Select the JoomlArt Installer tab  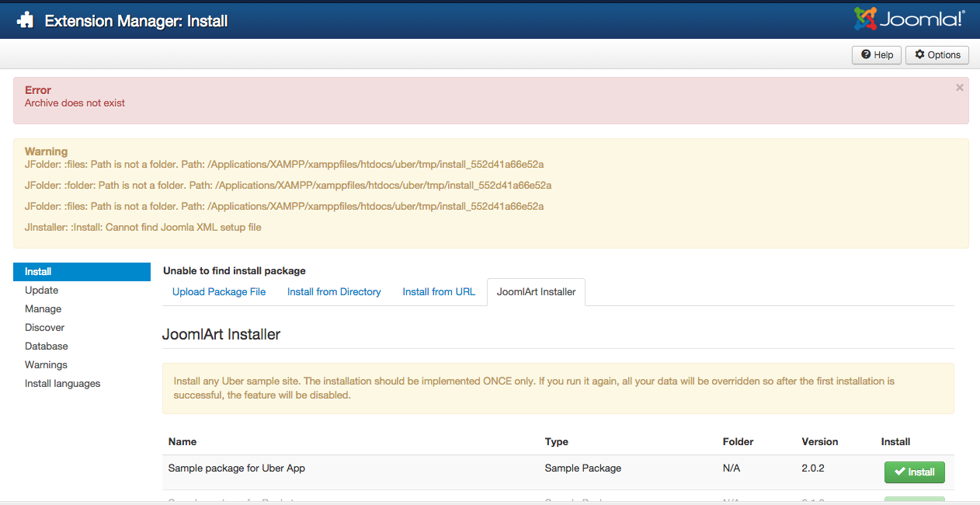coord(537,292)
